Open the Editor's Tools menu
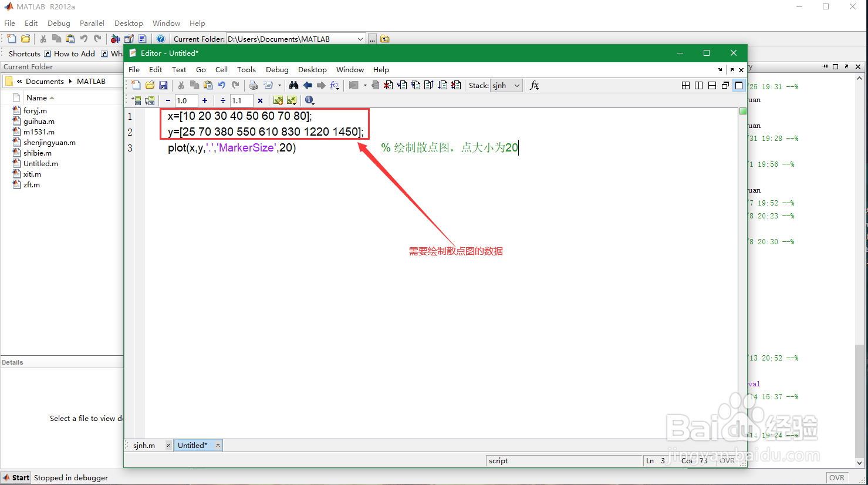 (x=246, y=69)
